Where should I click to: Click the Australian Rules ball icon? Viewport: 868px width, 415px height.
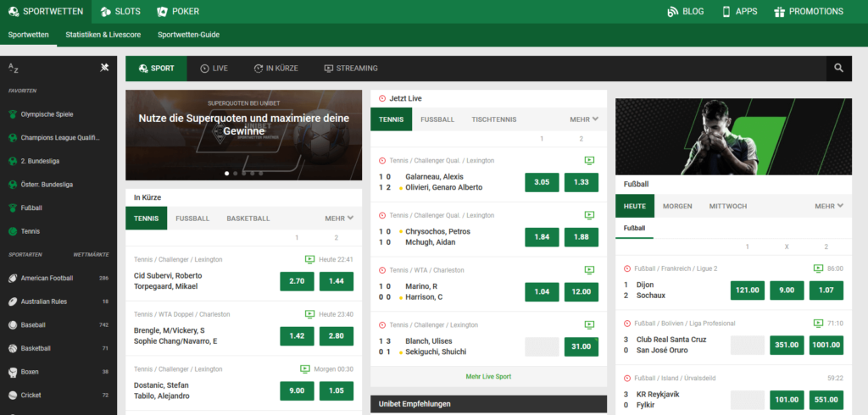point(13,302)
